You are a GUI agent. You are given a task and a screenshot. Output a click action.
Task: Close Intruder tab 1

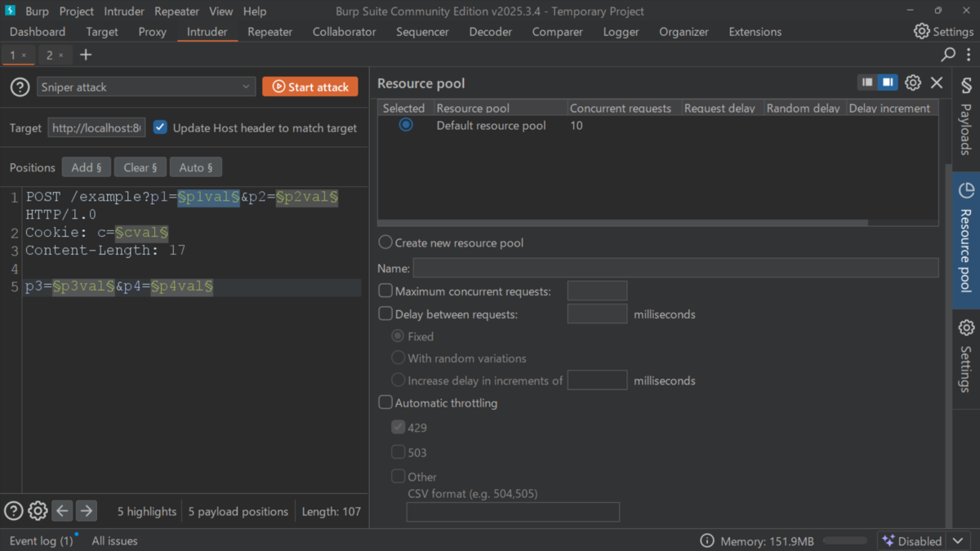point(24,56)
